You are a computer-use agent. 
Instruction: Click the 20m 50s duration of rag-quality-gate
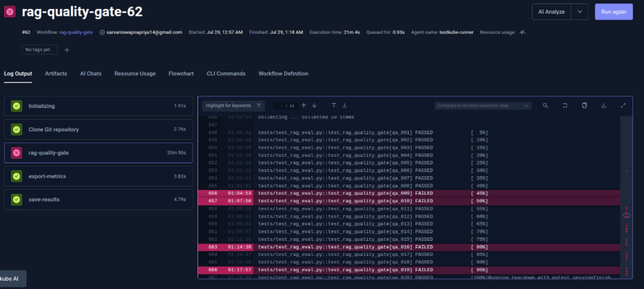coord(176,153)
